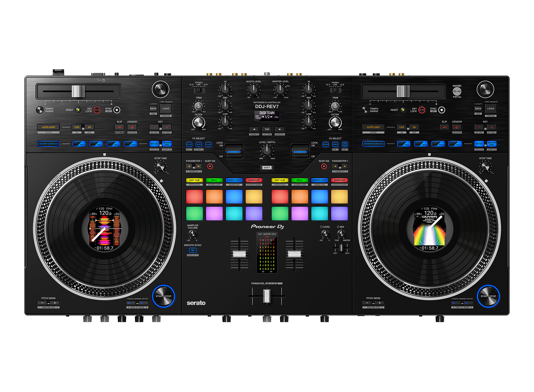The height and width of the screenshot is (392, 534).
Task: Activate the BRAKE effect
Action: 335,144
